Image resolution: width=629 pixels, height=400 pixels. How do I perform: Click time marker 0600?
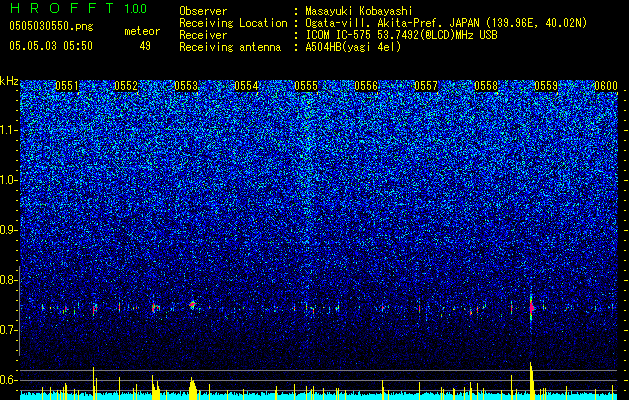click(x=606, y=86)
